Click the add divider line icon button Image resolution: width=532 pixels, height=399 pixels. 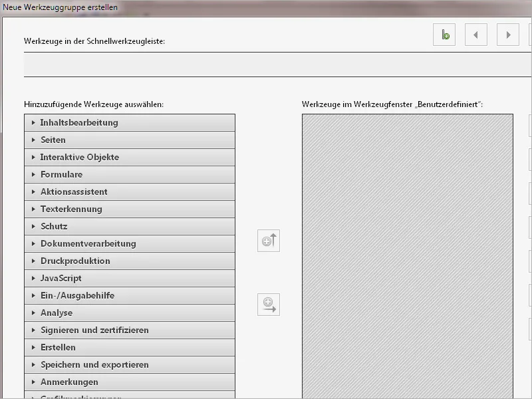click(444, 35)
